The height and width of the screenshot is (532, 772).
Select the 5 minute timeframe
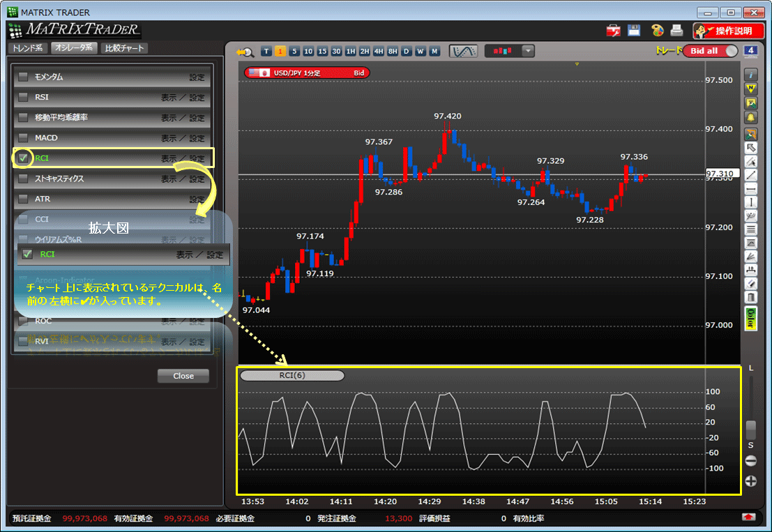[294, 51]
